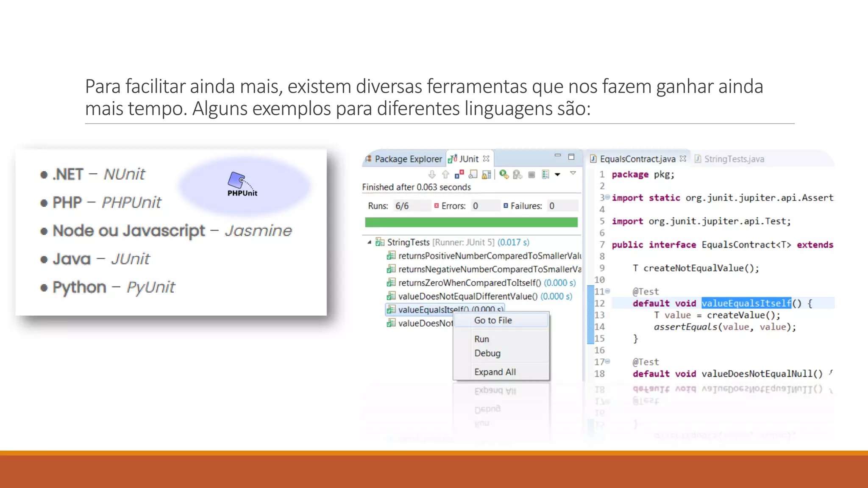Toggle Show Skipped Tests Only icon
Screen dimensions: 868x488
point(473,175)
